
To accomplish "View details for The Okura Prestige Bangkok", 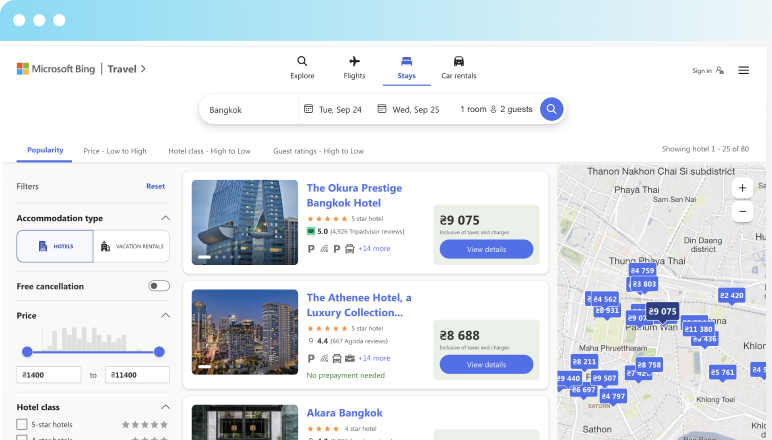I will click(486, 249).
